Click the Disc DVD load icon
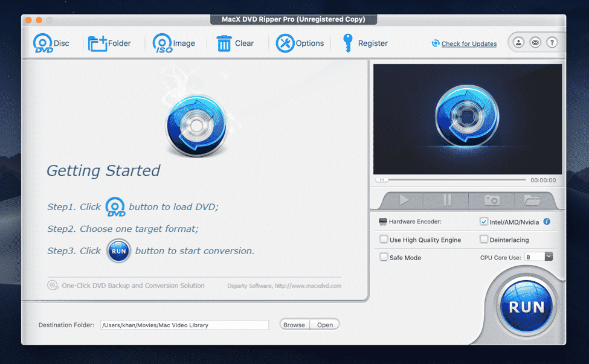Image resolution: width=589 pixels, height=364 pixels. pos(43,43)
